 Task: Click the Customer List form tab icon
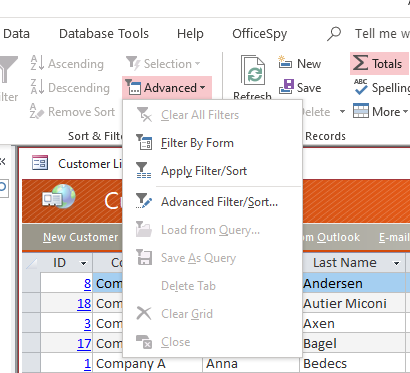tap(40, 163)
